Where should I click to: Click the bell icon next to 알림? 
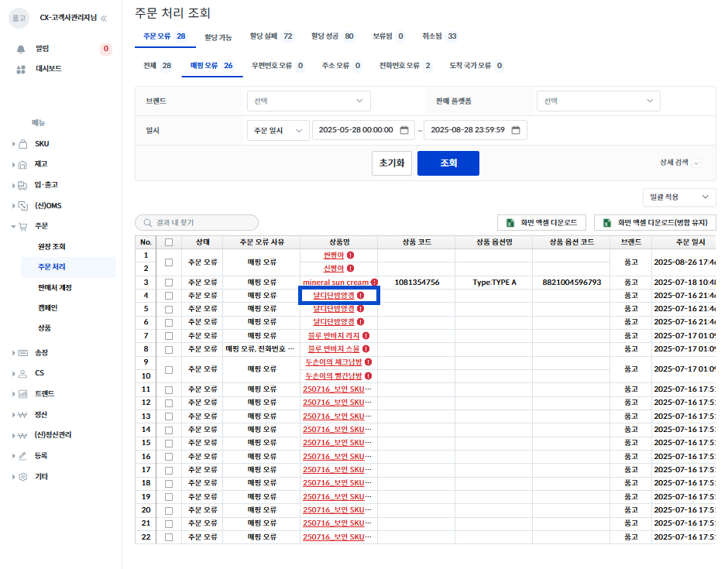(22, 49)
